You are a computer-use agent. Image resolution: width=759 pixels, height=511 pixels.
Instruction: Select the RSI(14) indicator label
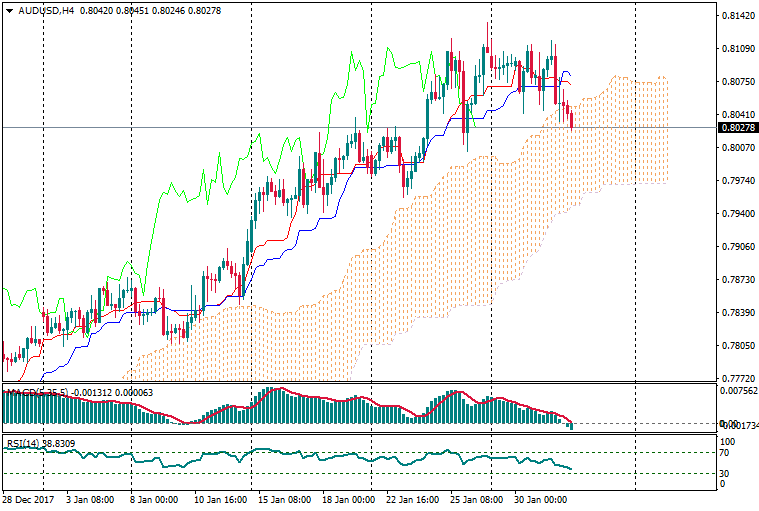tap(24, 443)
